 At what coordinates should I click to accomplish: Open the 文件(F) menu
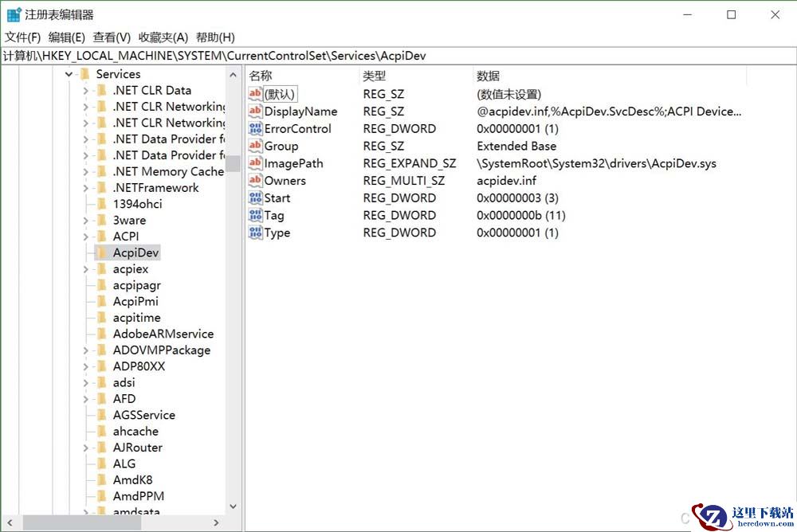[22, 37]
